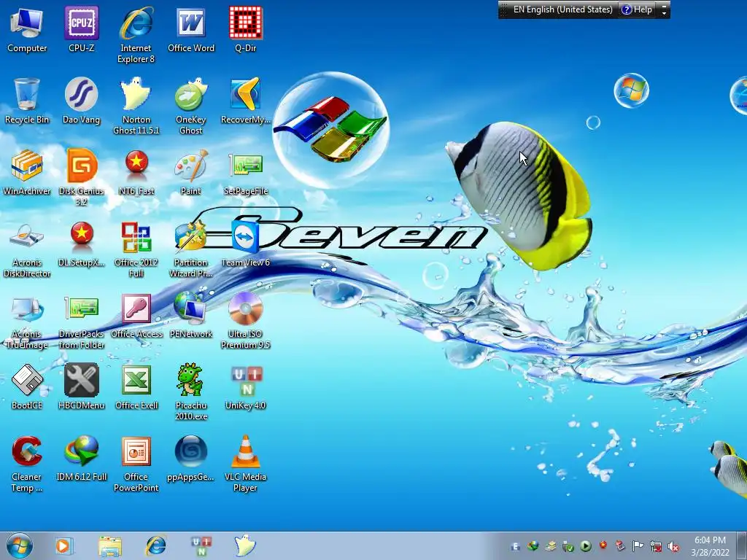The width and height of the screenshot is (747, 560).
Task: Launch Internet Explorer from the taskbar
Action: click(156, 545)
